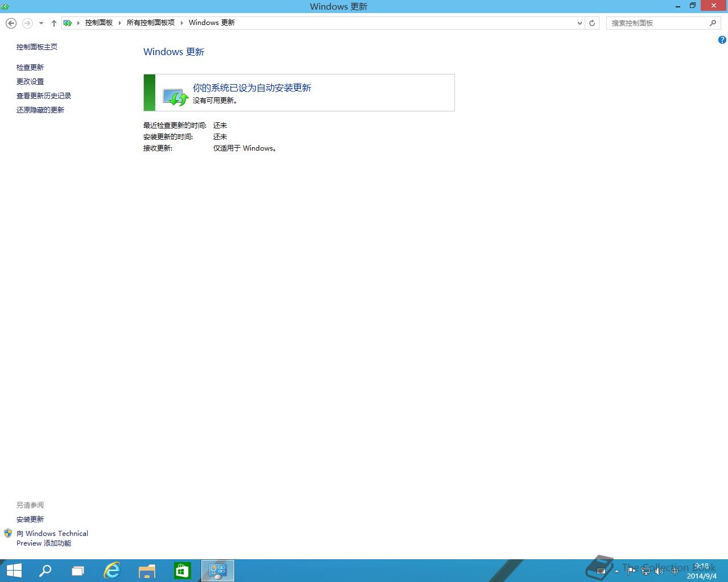Click the green-arrow update status icon
This screenshot has height=582, width=728.
(175, 97)
